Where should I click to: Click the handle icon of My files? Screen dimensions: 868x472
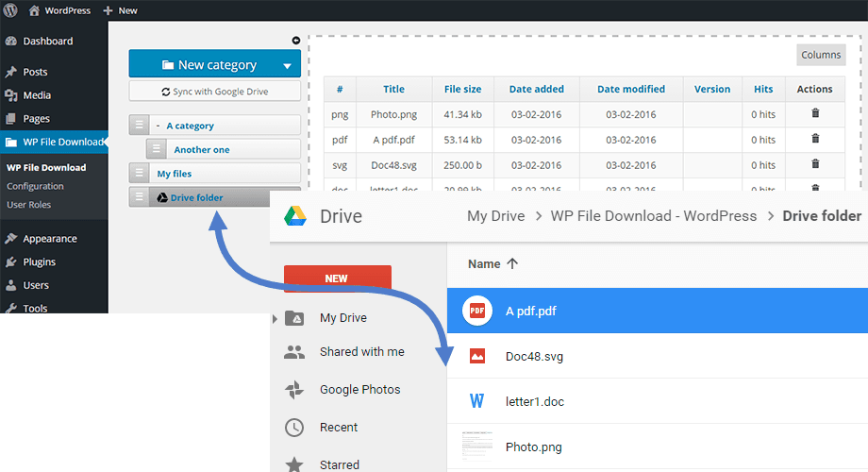click(139, 173)
